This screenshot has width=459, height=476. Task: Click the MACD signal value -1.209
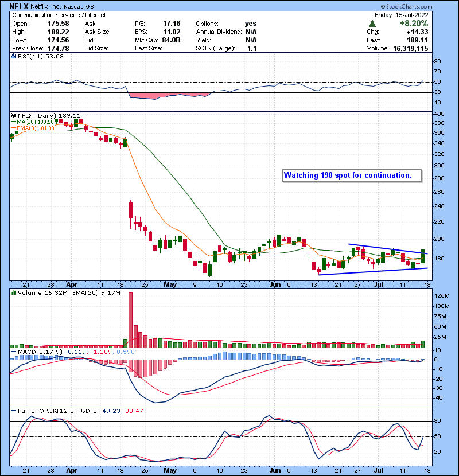[x=100, y=352]
